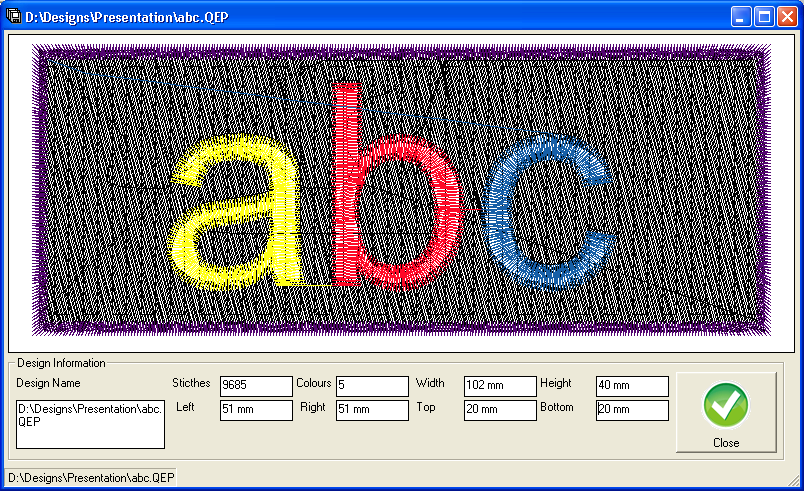This screenshot has height=491, width=804.
Task: Click the Width field showing 102 mm
Action: click(x=500, y=386)
